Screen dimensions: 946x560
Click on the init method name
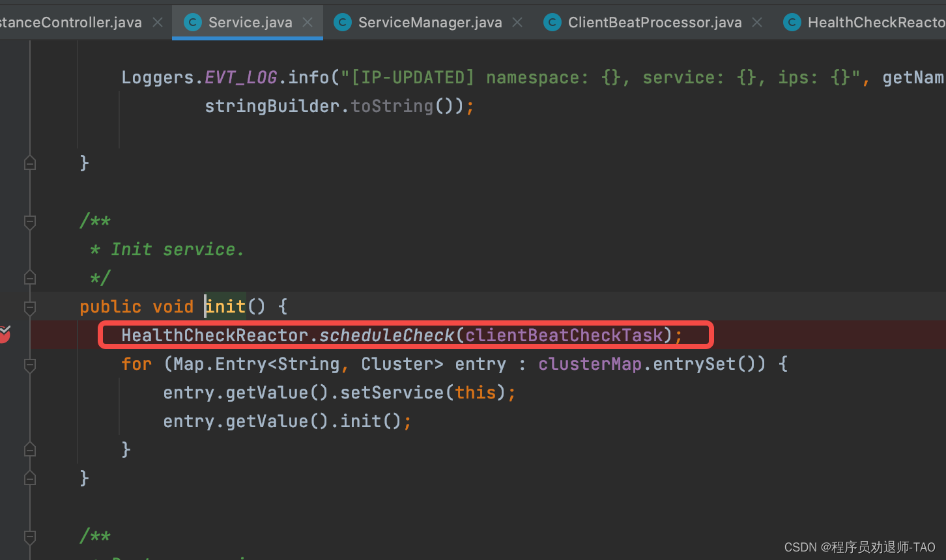(225, 307)
